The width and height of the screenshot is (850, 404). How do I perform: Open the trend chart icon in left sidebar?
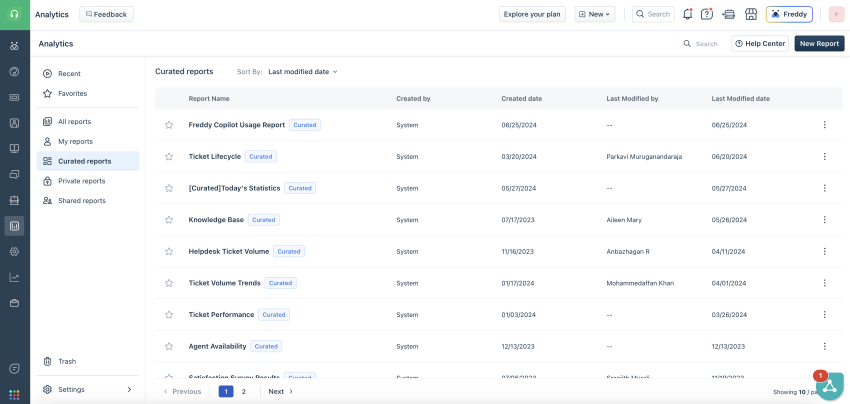(x=15, y=278)
